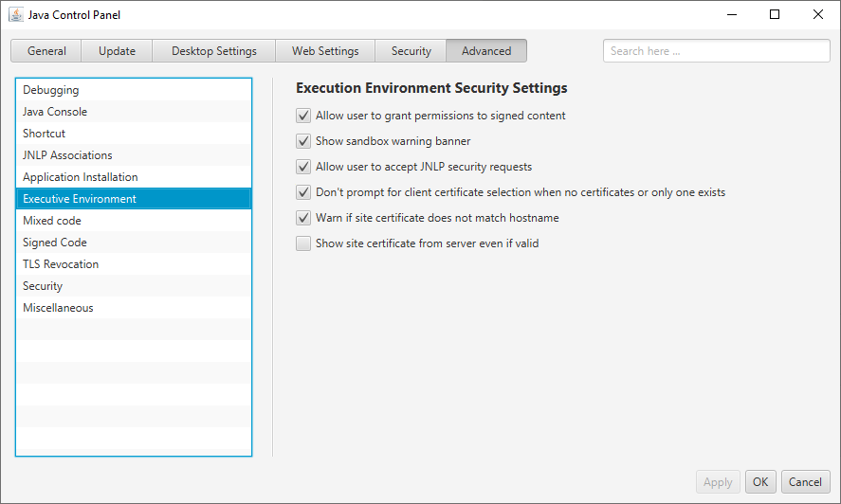Open the Update tab
841x504 pixels.
(118, 51)
